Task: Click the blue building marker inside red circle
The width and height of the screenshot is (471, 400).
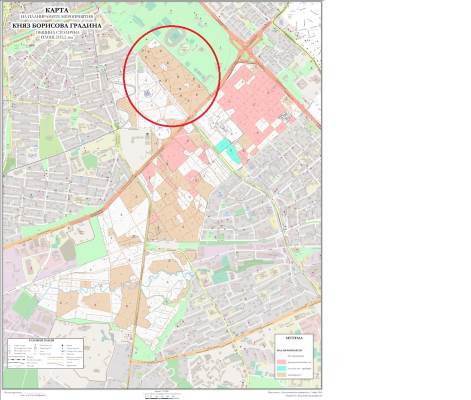Action: coord(147,94)
